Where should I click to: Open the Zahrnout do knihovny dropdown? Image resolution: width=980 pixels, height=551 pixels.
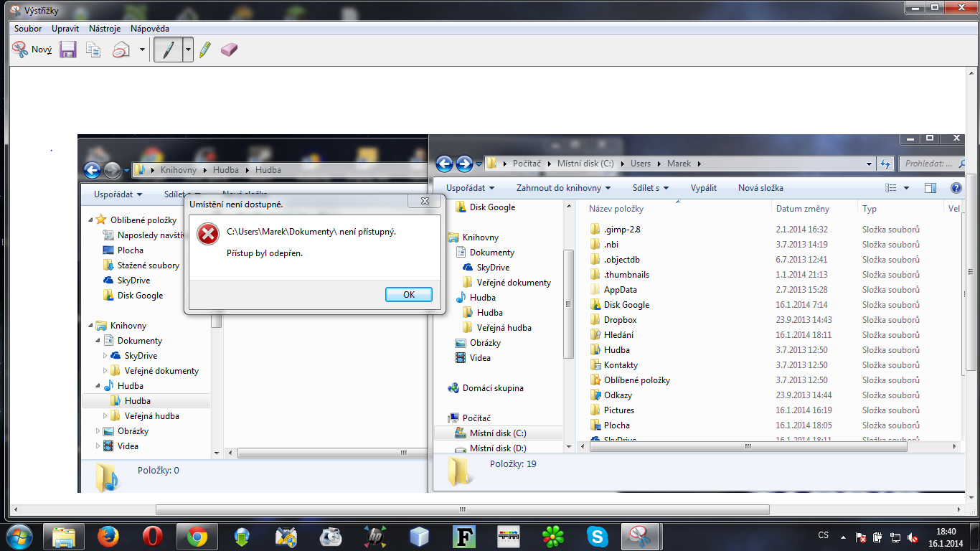pyautogui.click(x=563, y=188)
